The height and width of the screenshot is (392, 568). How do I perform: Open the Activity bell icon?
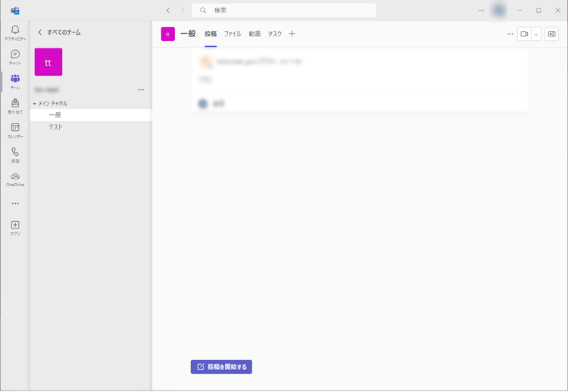pos(15,32)
